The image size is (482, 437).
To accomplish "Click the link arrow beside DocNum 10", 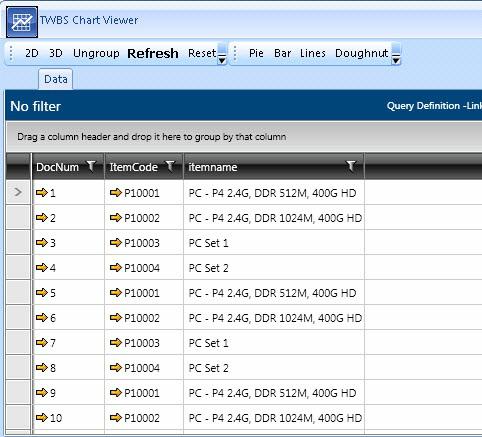I will 42,417.
